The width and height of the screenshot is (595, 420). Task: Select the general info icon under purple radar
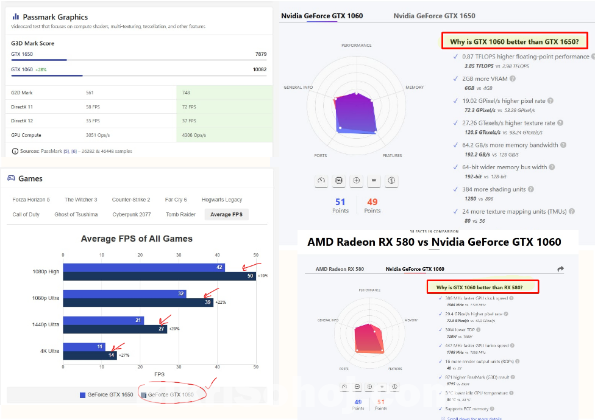click(391, 181)
